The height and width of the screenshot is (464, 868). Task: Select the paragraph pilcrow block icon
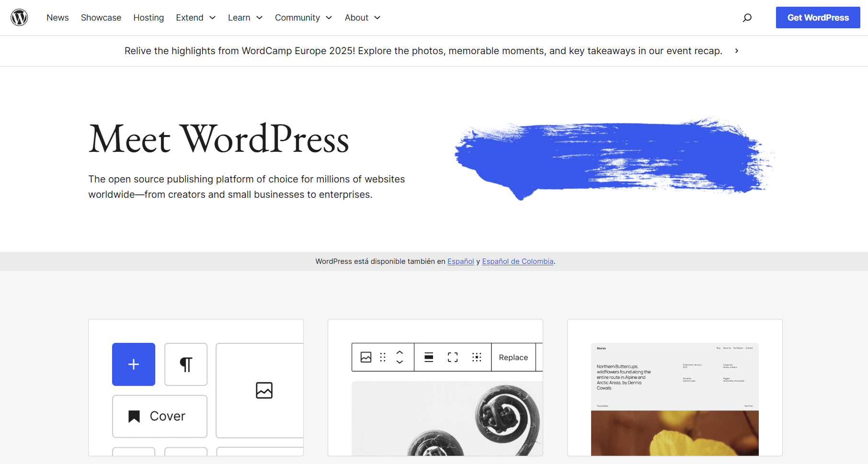coord(186,364)
